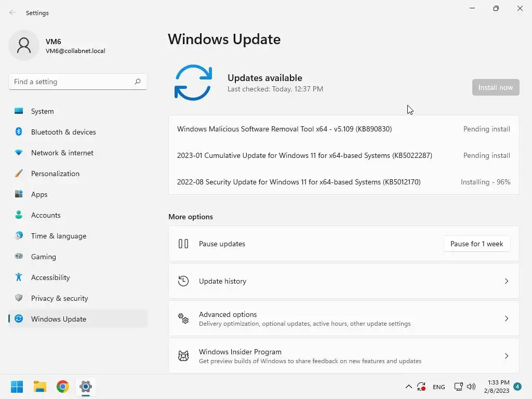
Task: Open Bluetooth & devices settings
Action: pyautogui.click(x=78, y=131)
